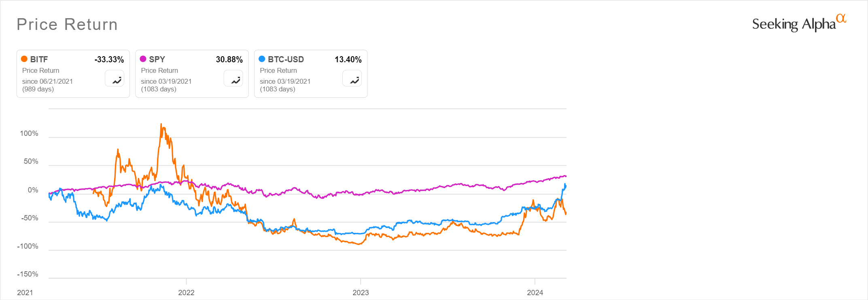Click the BTC-USD 13.40% return value
Image resolution: width=868 pixels, height=300 pixels.
(x=348, y=59)
